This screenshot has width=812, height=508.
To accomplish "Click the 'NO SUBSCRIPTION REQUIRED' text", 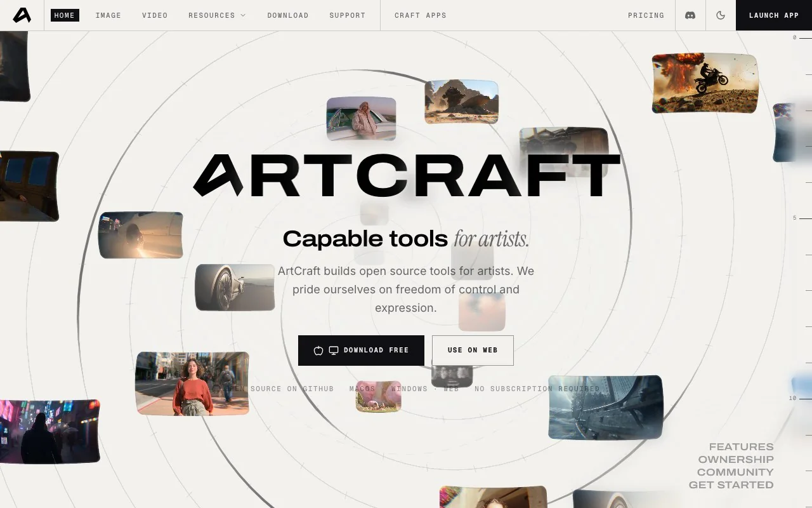I will coord(537,389).
